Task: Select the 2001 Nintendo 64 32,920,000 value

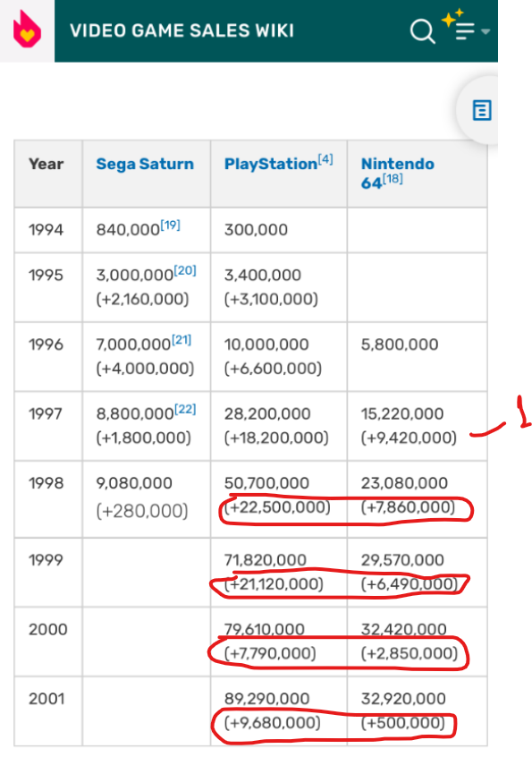Action: point(403,699)
